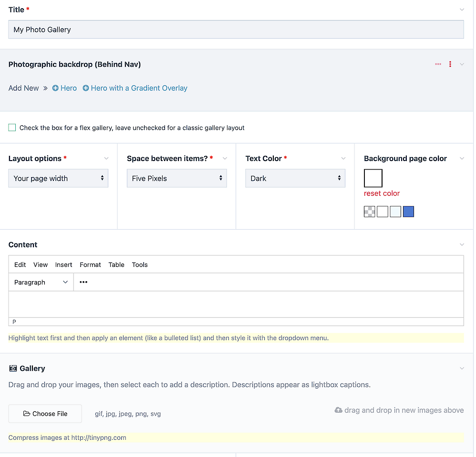Click the reset color link
This screenshot has height=457, width=476.
382,193
